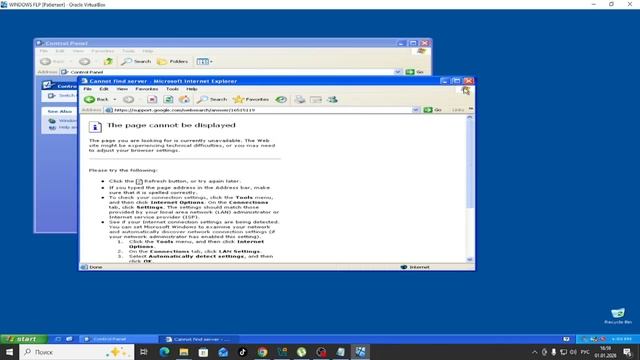Open the Back history arrow in Internet Explorer
Viewport: 640px width, 360px height.
pos(115,99)
